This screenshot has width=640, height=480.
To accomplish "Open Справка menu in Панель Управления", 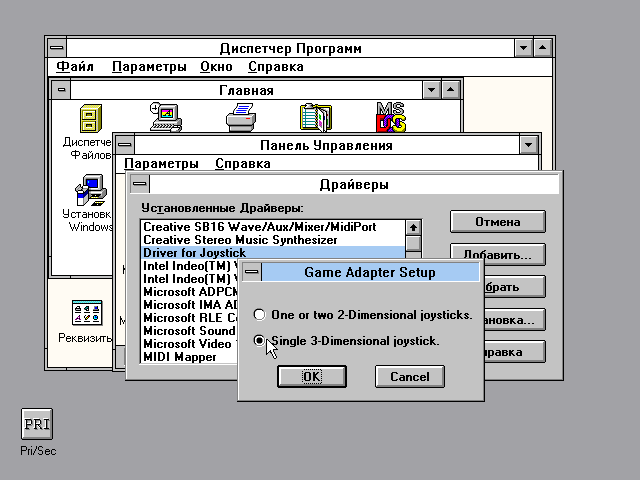I will [x=243, y=163].
